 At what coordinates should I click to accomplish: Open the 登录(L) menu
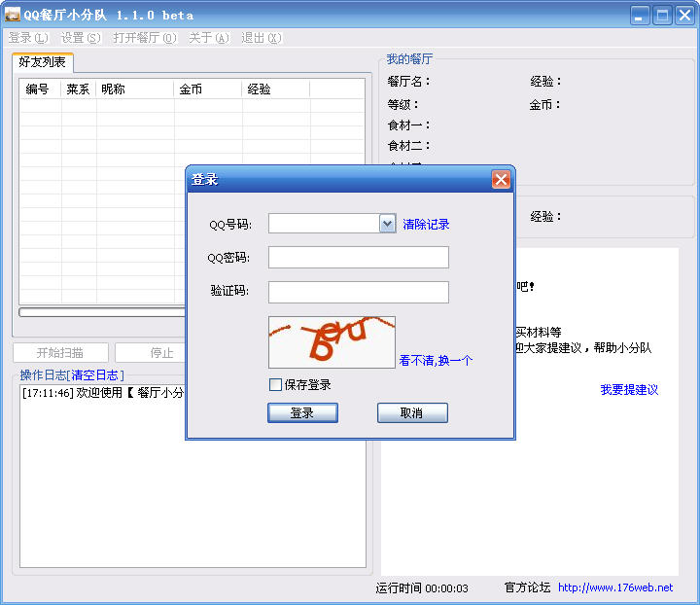click(28, 38)
